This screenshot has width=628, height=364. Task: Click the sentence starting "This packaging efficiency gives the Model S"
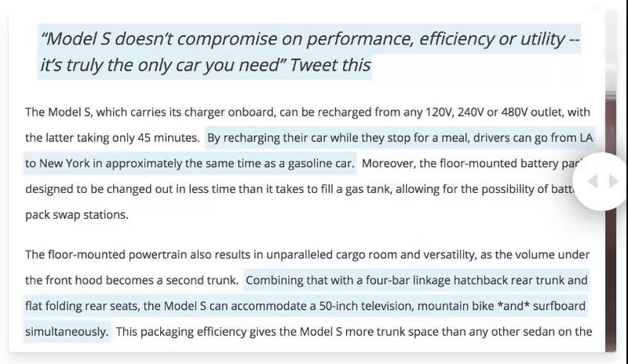tap(354, 332)
